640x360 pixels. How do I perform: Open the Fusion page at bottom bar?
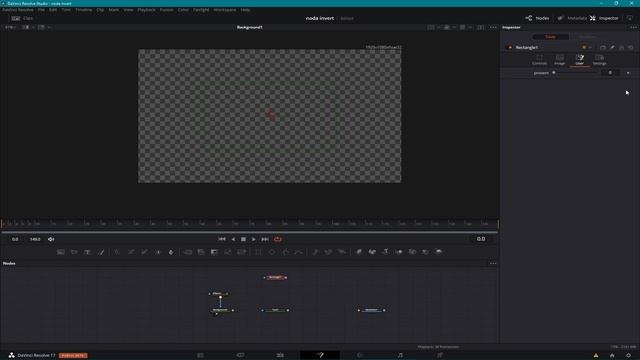pyautogui.click(x=320, y=355)
